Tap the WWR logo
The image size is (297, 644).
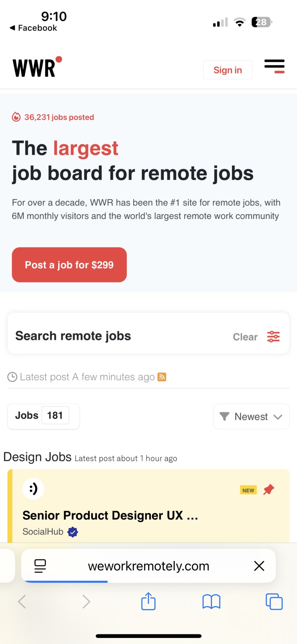(37, 67)
